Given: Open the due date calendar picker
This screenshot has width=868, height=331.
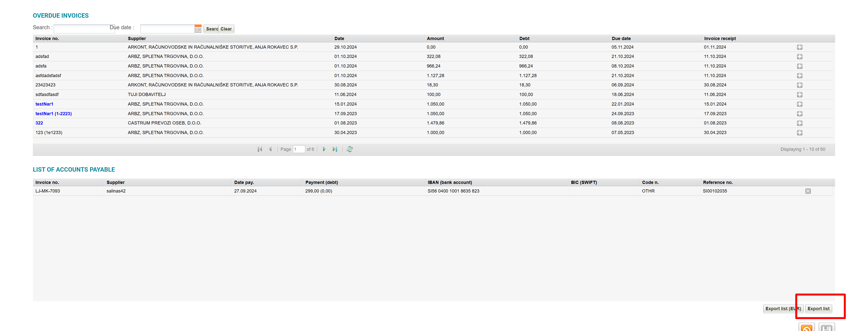Looking at the screenshot, I should click(198, 29).
